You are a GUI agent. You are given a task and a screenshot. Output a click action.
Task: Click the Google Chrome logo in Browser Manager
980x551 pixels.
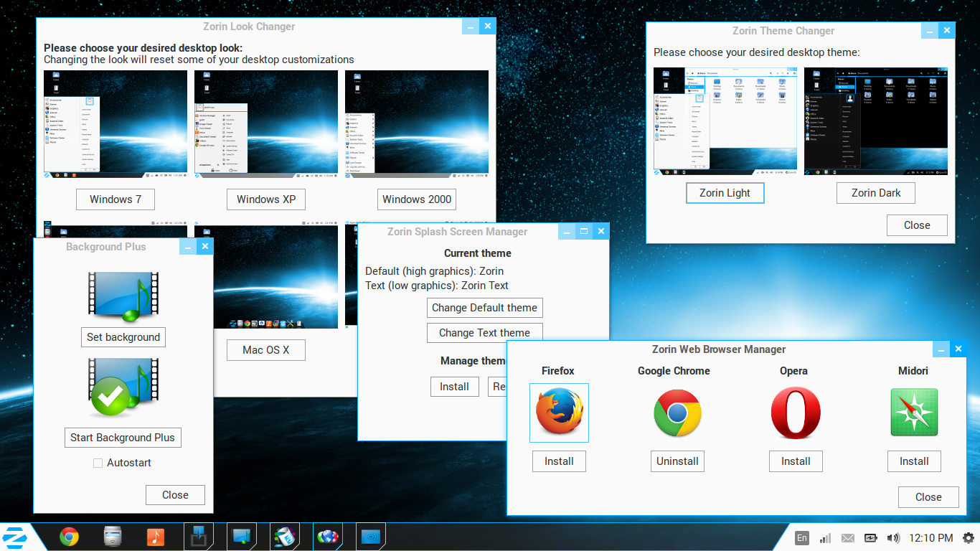click(677, 413)
